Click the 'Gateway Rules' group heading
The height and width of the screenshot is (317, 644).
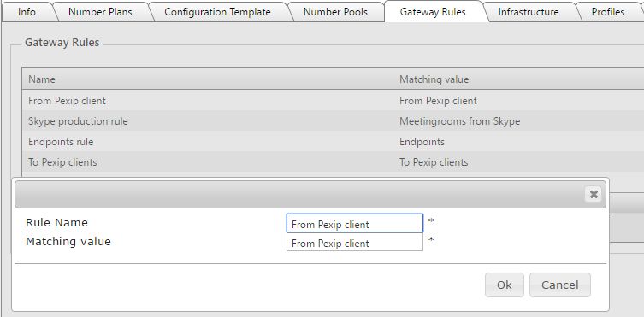[62, 42]
